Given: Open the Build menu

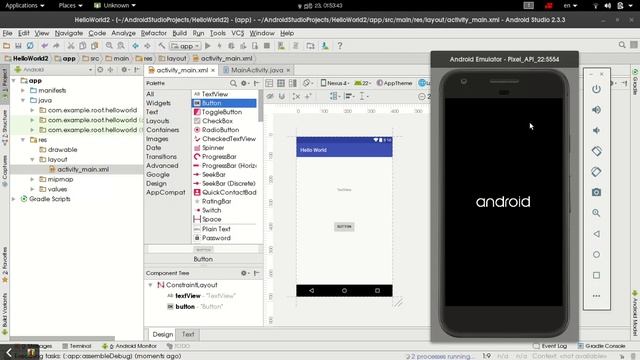Looking at the screenshot, I should click(x=179, y=33).
